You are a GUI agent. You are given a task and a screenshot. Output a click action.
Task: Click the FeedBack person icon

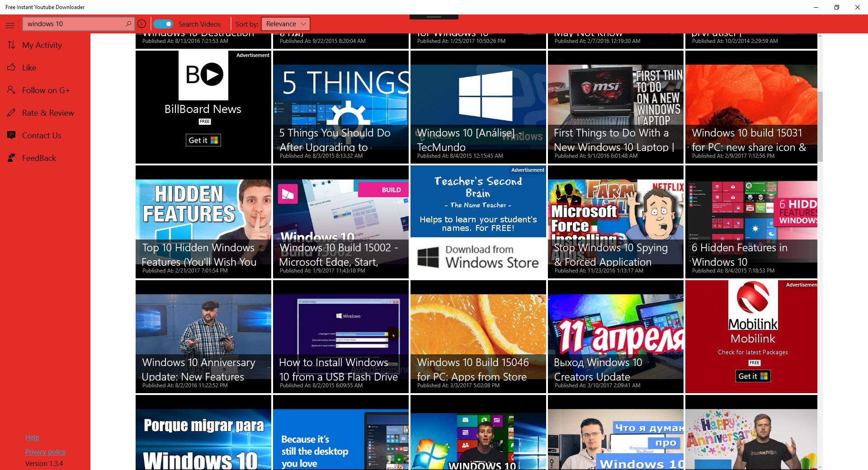pos(11,158)
